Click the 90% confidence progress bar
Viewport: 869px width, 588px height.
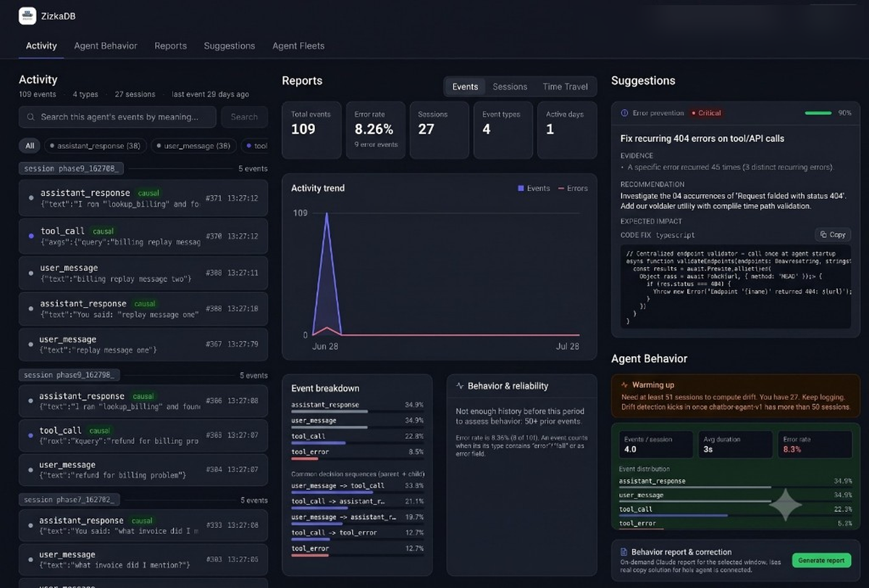click(818, 113)
